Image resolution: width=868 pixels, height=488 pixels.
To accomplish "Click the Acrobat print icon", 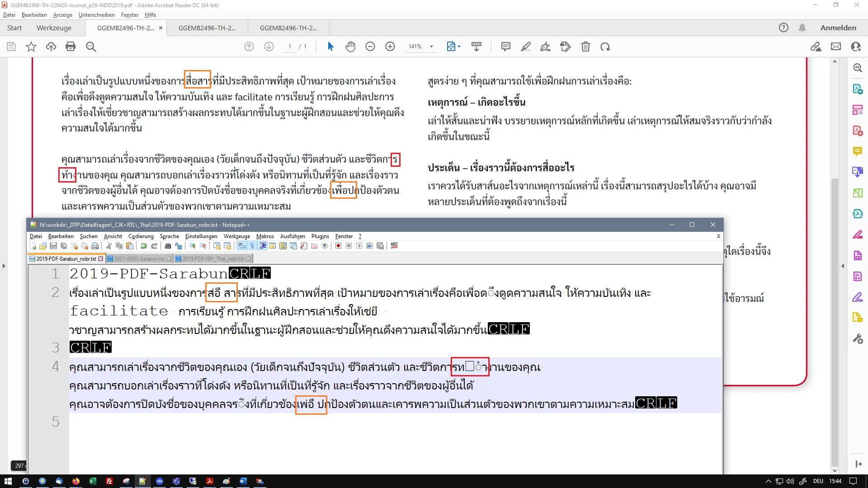I will click(71, 47).
